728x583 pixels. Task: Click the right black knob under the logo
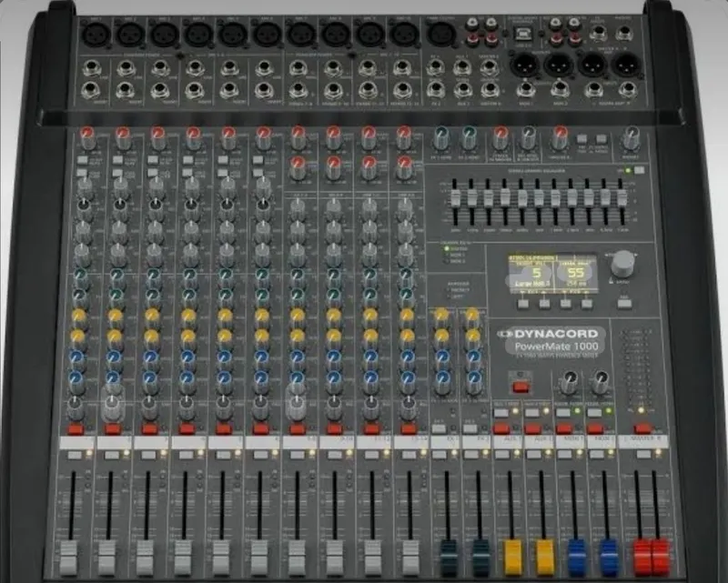pos(600,382)
